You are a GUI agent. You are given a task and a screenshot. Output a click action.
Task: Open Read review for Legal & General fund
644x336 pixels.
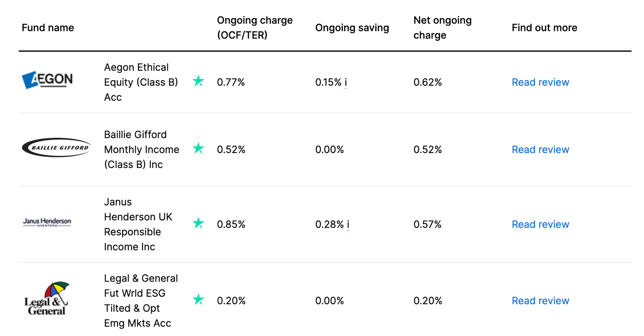point(540,301)
